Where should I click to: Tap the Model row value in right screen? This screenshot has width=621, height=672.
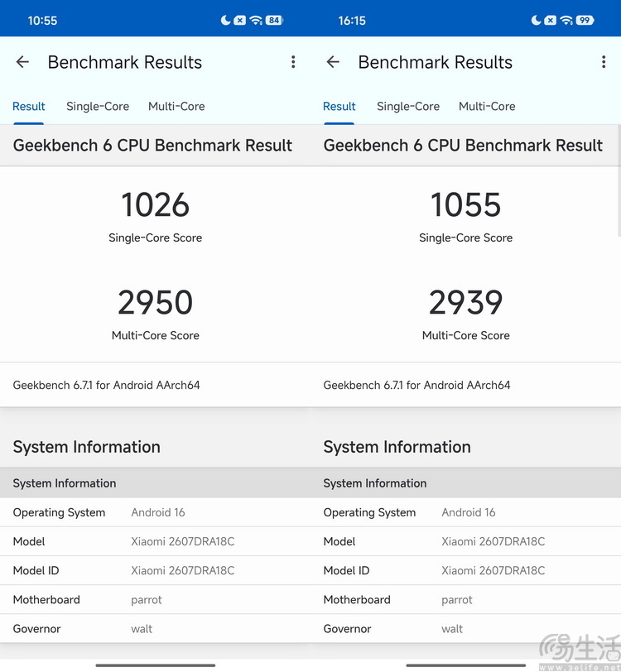point(493,542)
